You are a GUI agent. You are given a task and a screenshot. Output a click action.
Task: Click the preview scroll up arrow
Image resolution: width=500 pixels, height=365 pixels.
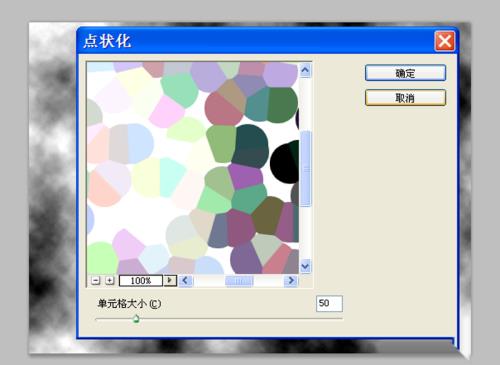point(305,70)
